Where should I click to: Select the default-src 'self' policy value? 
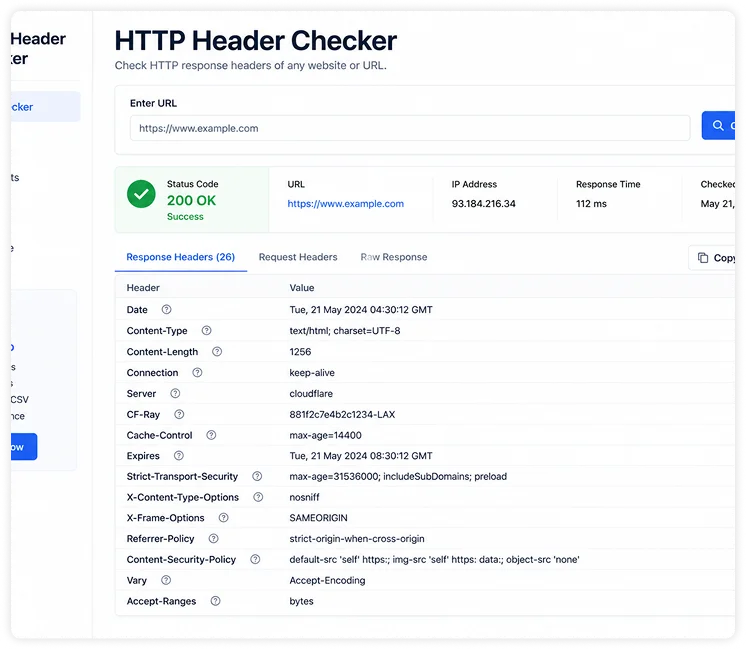click(x=434, y=559)
